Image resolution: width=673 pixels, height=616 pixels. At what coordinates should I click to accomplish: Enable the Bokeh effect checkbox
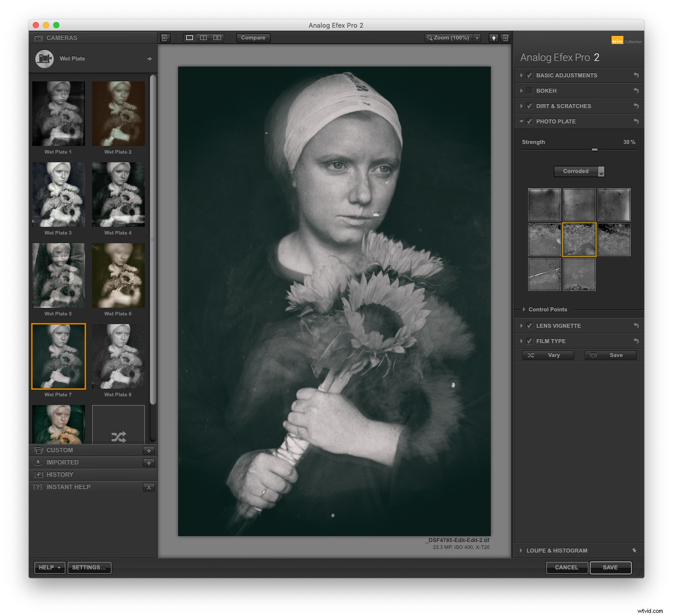coord(529,91)
